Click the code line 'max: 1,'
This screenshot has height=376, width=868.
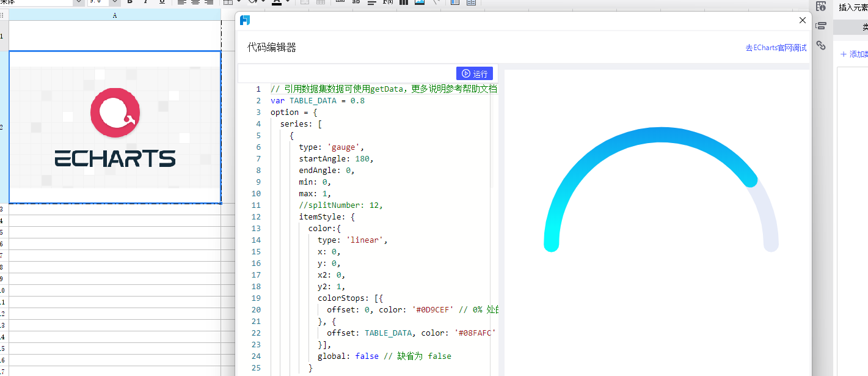click(x=315, y=193)
